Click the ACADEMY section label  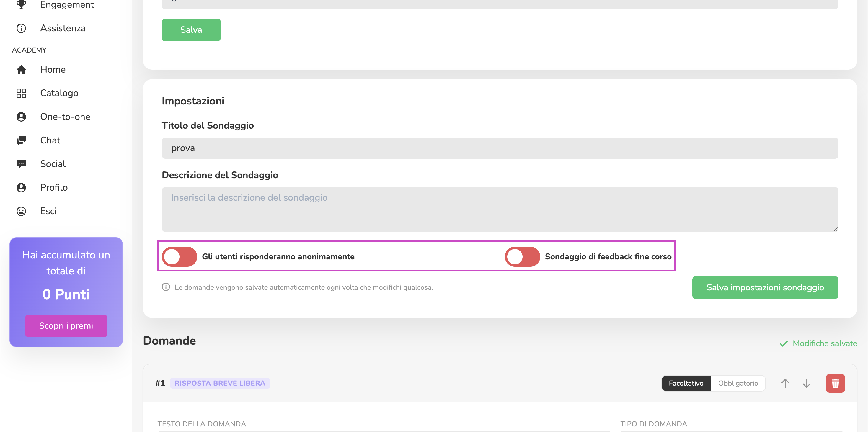[x=29, y=50]
